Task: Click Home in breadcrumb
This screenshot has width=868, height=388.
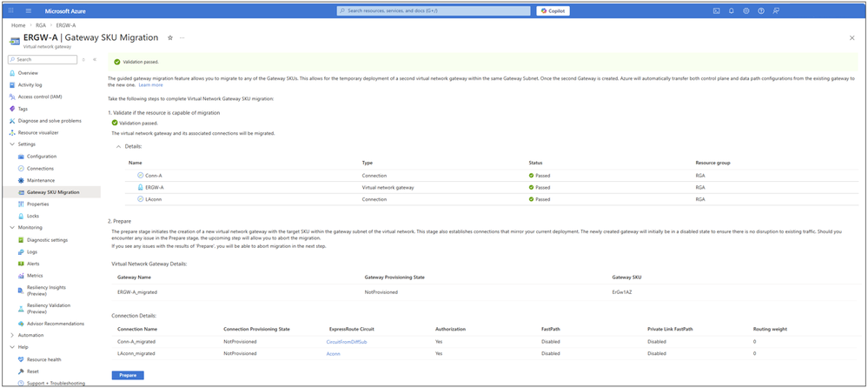Action: tap(17, 25)
